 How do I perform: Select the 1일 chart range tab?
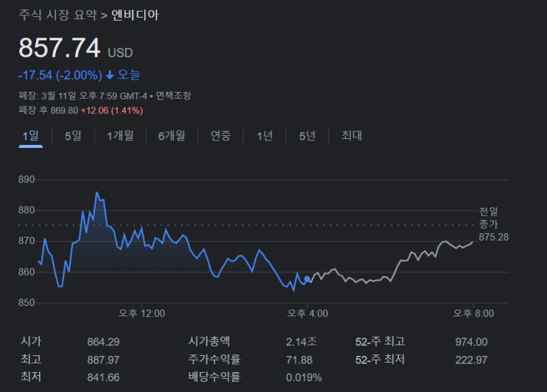[x=31, y=136]
